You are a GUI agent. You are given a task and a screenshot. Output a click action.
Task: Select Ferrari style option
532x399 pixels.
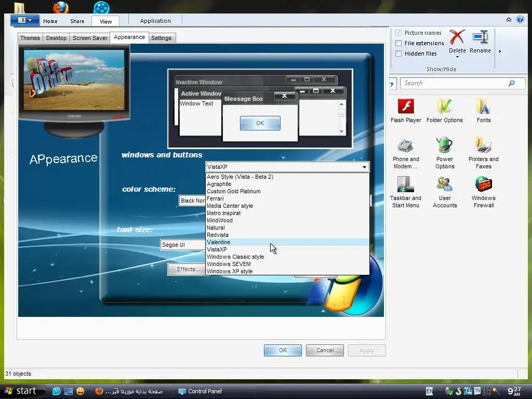pyautogui.click(x=287, y=198)
